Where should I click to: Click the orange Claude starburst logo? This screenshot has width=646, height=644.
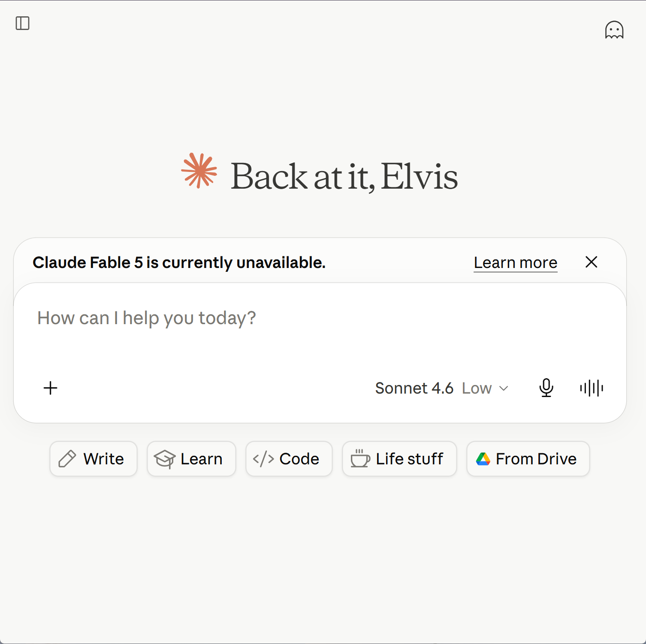pyautogui.click(x=199, y=171)
